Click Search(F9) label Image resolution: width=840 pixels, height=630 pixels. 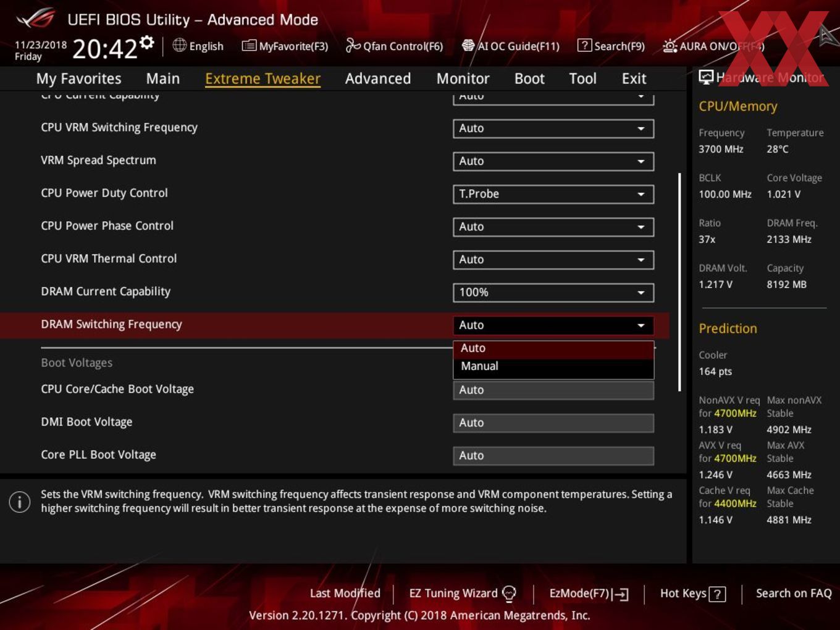(619, 46)
